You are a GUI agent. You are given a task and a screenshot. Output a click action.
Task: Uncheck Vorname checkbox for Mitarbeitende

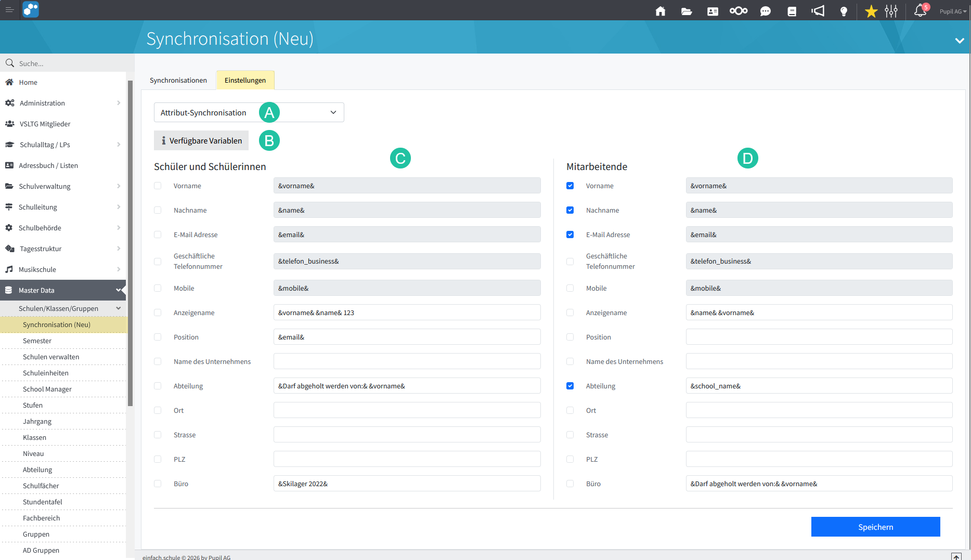[570, 186]
